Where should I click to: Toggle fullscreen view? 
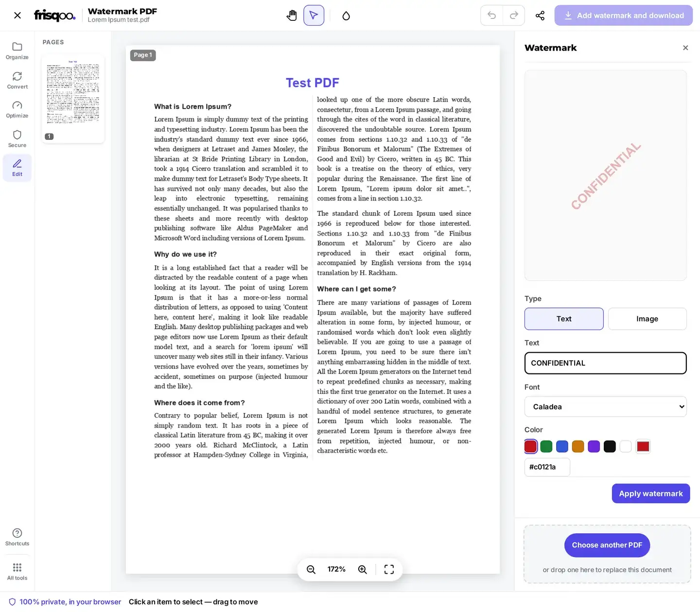tap(389, 569)
